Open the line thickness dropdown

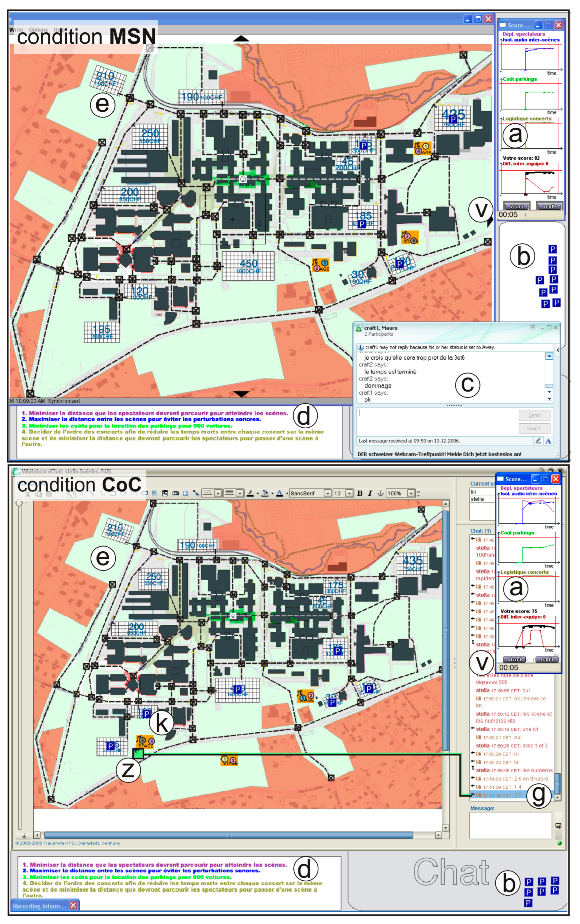[x=240, y=493]
